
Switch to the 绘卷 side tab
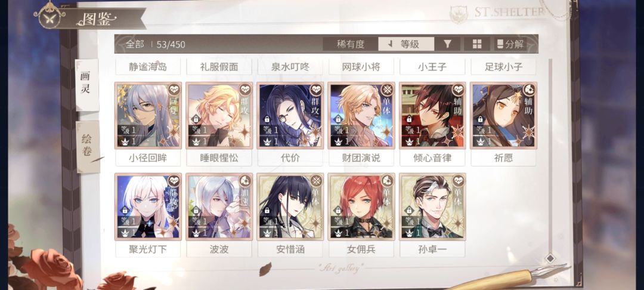(87, 146)
